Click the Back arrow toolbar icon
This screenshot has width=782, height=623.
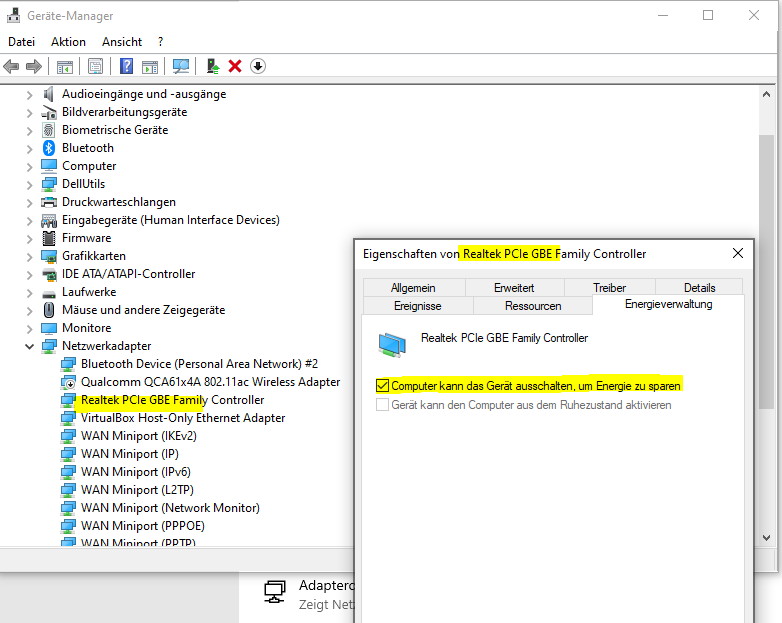(x=11, y=66)
